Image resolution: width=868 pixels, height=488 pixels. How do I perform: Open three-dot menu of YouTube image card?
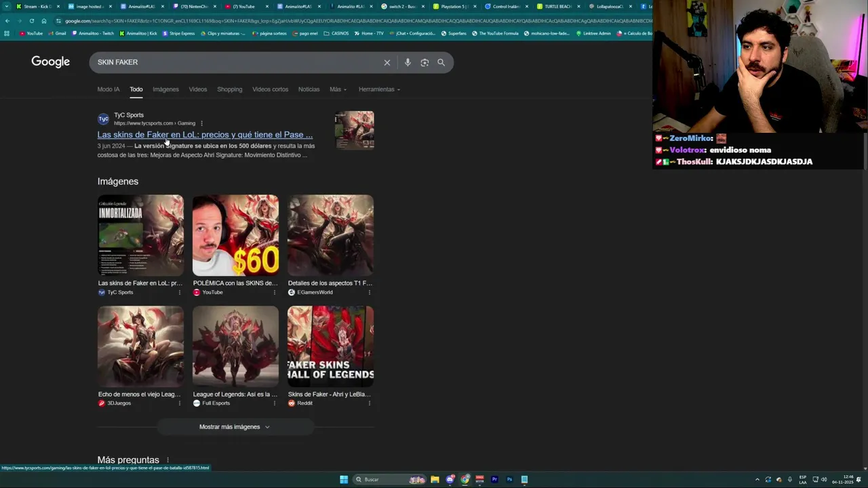275,292
